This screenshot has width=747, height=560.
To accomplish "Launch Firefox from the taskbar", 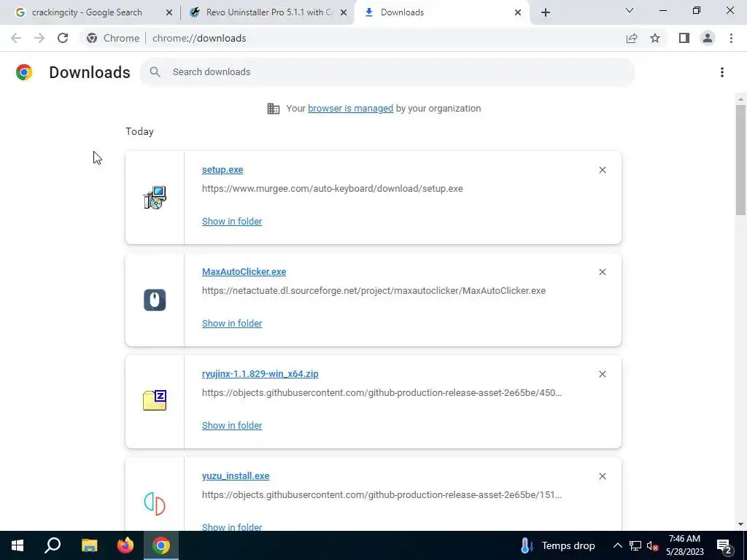I will (125, 545).
